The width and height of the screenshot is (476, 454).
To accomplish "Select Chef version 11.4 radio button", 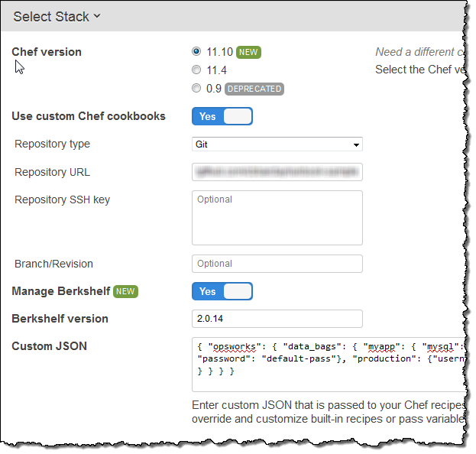I will click(x=197, y=70).
